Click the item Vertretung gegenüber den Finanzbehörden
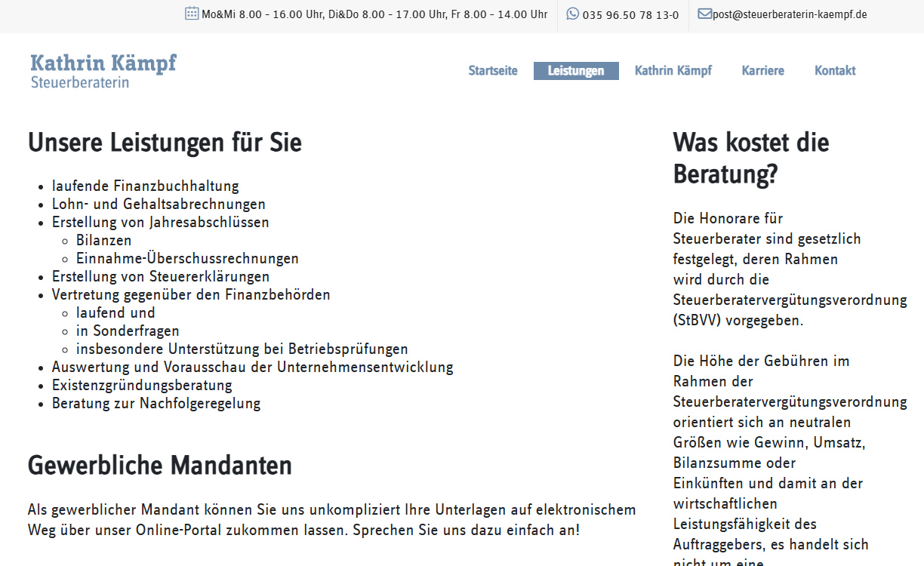This screenshot has width=924, height=566. coord(191,294)
